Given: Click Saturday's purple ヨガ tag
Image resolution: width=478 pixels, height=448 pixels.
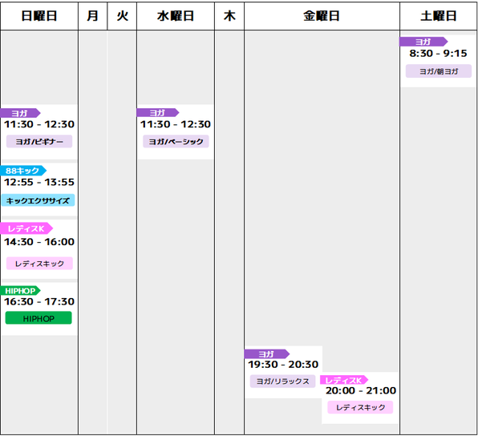Looking at the screenshot, I should coord(423,42).
